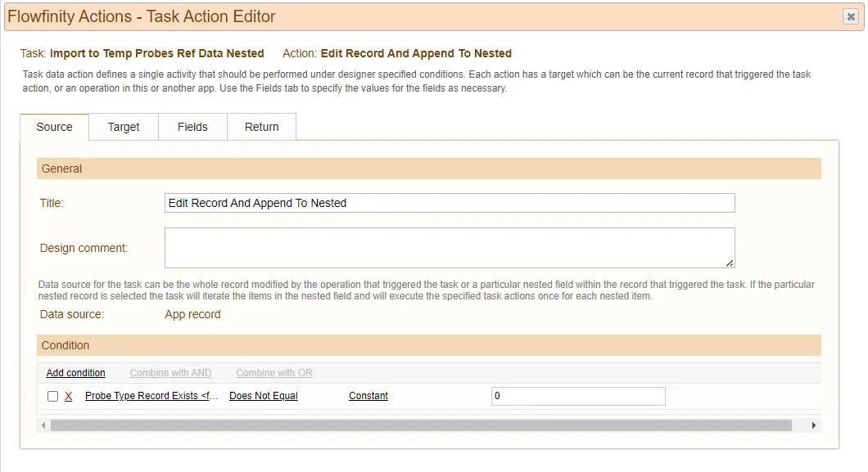Click the task name Import to Temp Probes Ref Data Nested
The image size is (868, 472).
coord(157,54)
